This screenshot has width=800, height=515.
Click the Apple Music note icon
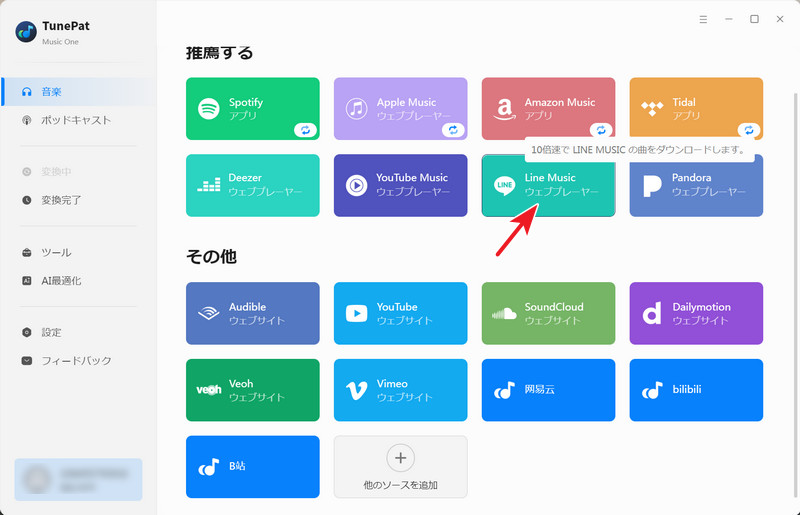pyautogui.click(x=357, y=109)
